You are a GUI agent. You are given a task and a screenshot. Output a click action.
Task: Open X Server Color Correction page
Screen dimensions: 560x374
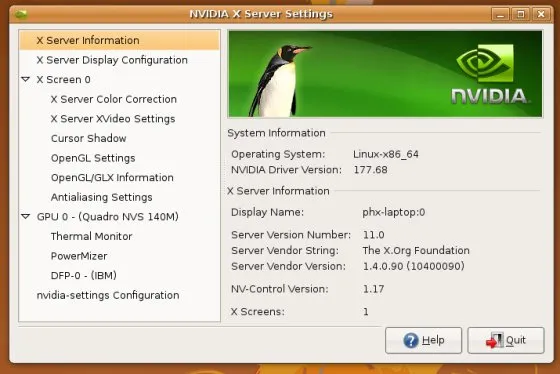114,99
